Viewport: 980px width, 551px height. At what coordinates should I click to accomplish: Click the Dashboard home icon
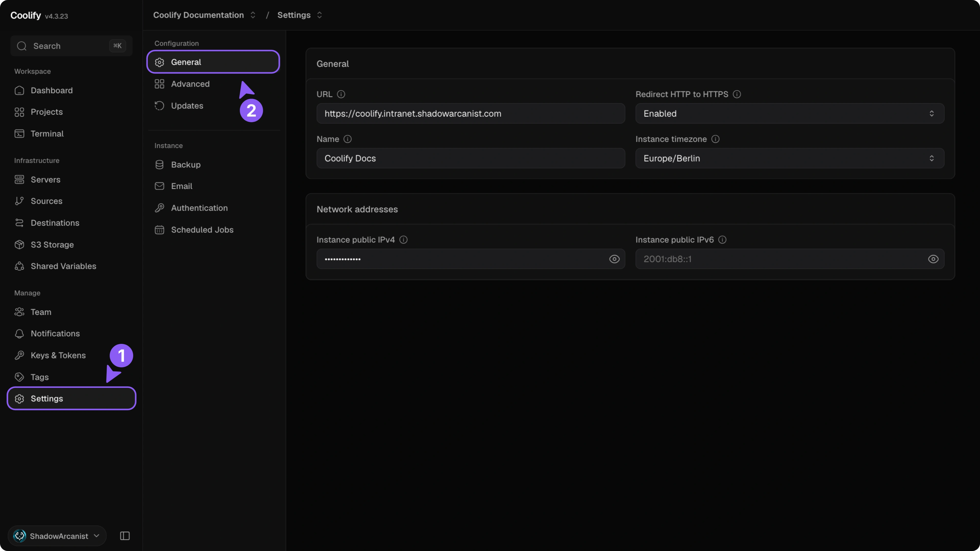pos(19,91)
